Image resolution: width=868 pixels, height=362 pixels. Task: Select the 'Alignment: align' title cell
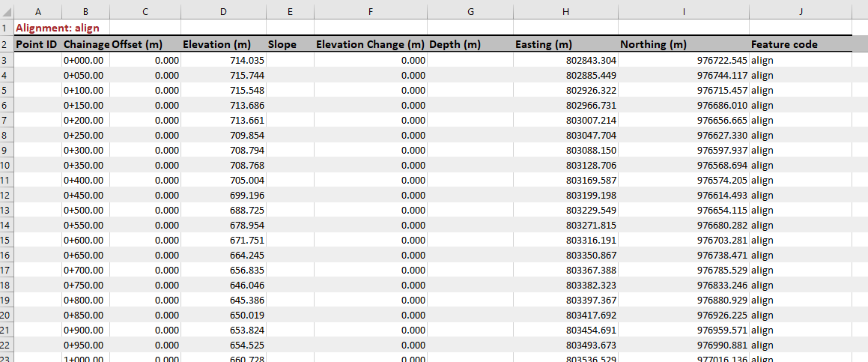[58, 28]
